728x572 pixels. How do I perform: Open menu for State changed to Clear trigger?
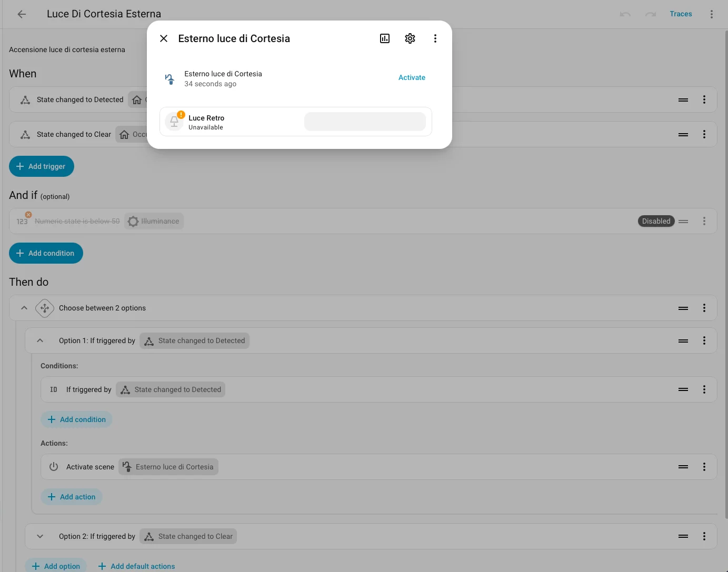[x=704, y=134]
